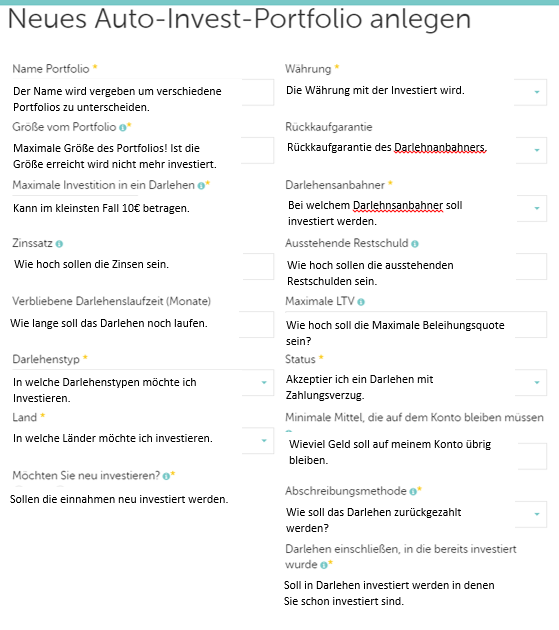
Task: Click the Abschreibungsmethode info icon
Action: click(413, 491)
